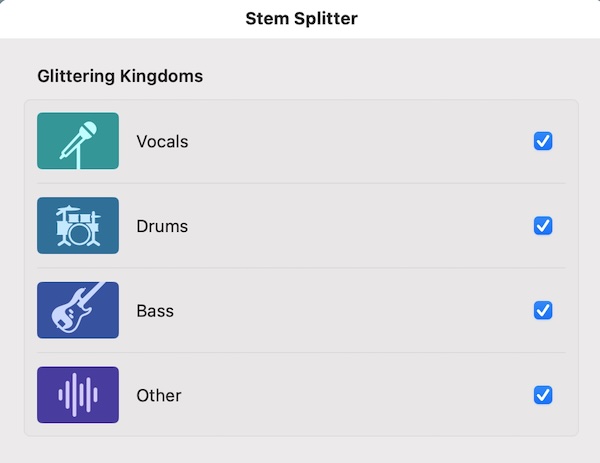Viewport: 600px width, 463px height.
Task: Click the divider line below Drums row
Action: pos(301,268)
